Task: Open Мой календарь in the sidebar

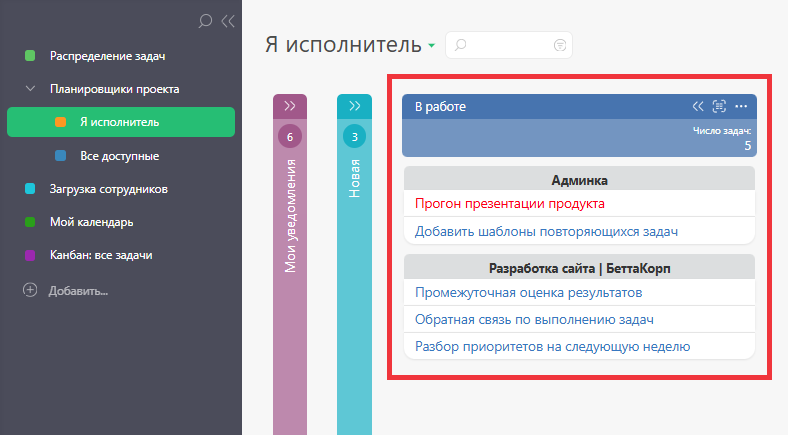Action: (91, 223)
